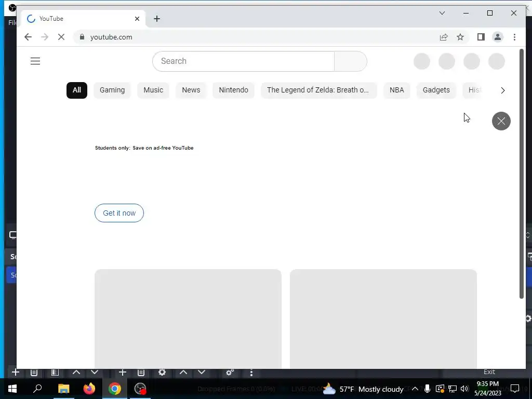The height and width of the screenshot is (399, 532).
Task: Click the OBS Exit button
Action: [489, 372]
